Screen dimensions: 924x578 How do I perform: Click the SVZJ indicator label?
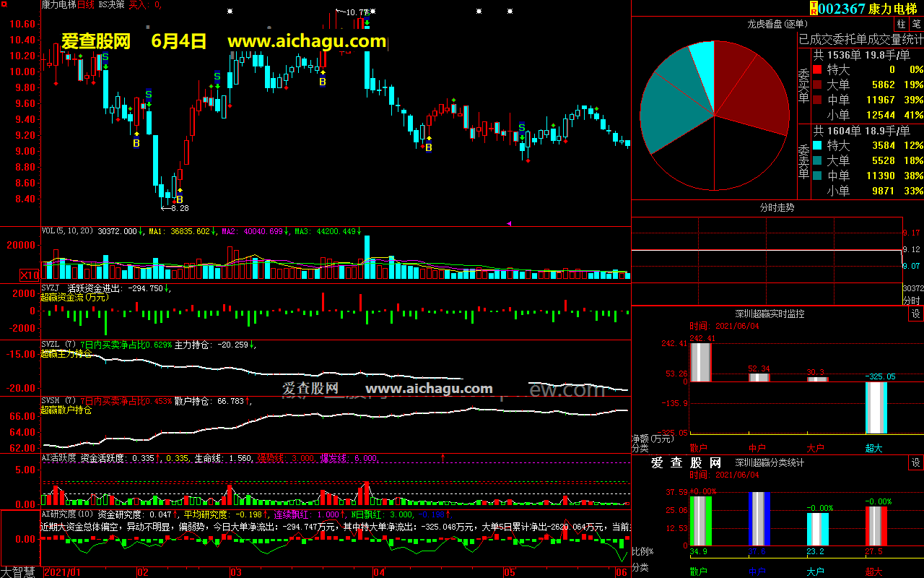point(51,288)
